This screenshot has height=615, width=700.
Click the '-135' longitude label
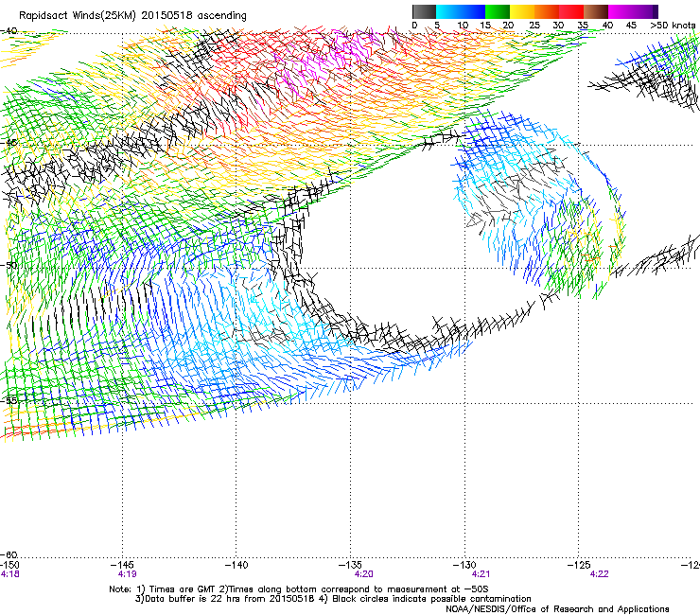coord(350,565)
